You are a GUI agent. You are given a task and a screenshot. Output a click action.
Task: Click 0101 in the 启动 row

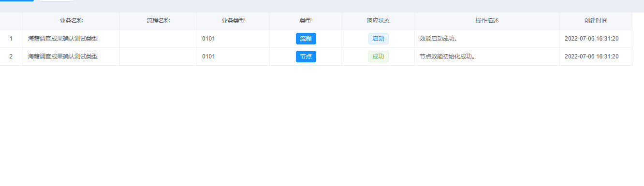[208, 39]
